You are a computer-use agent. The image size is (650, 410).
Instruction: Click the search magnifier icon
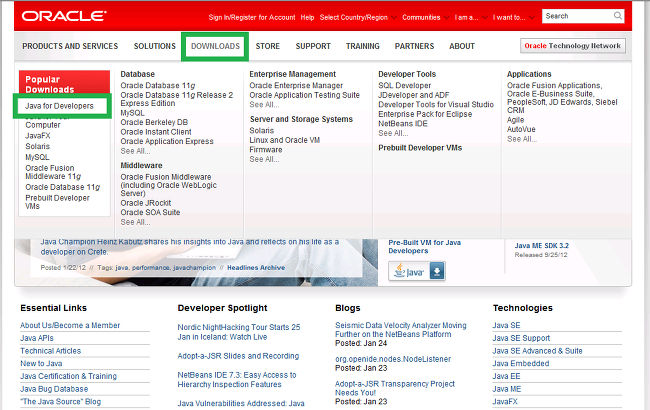(x=618, y=16)
